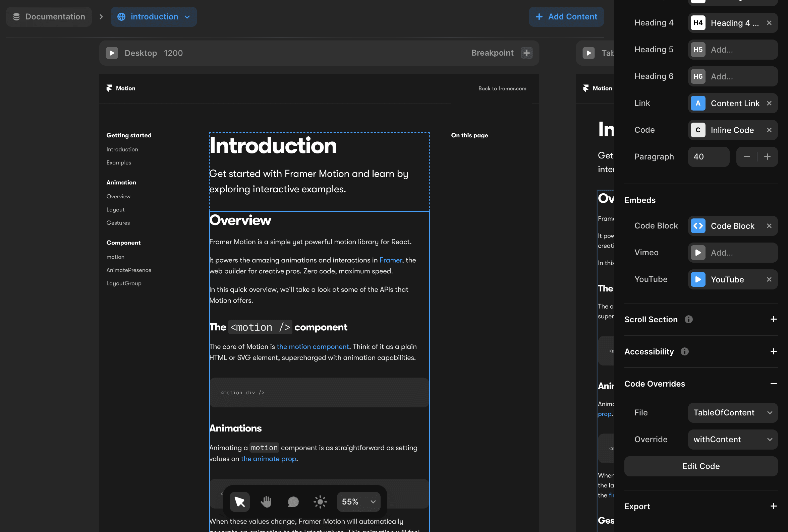Remove the Heading 4 style
788x532 pixels.
pyautogui.click(x=769, y=23)
